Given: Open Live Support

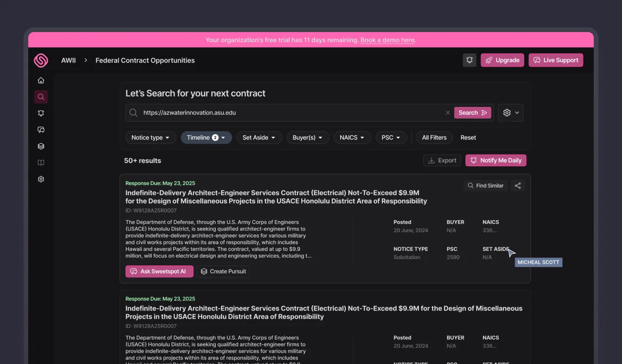Looking at the screenshot, I should coord(556,60).
